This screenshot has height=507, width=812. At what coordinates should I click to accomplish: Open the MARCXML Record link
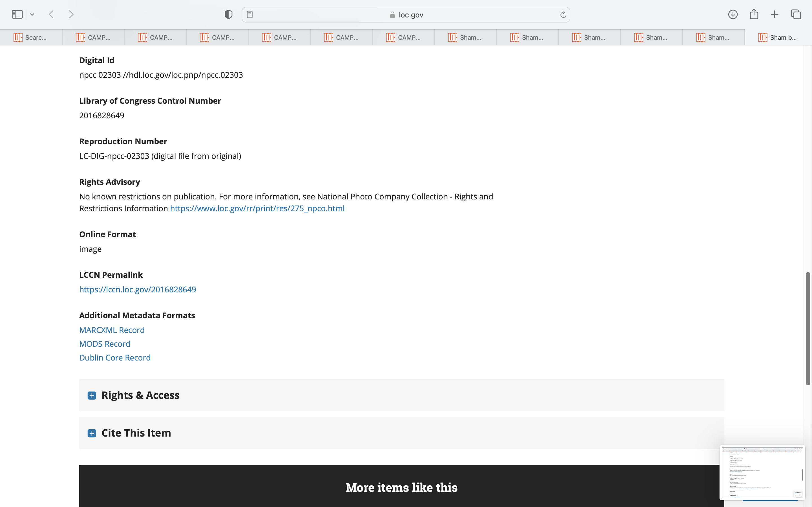[x=112, y=330]
